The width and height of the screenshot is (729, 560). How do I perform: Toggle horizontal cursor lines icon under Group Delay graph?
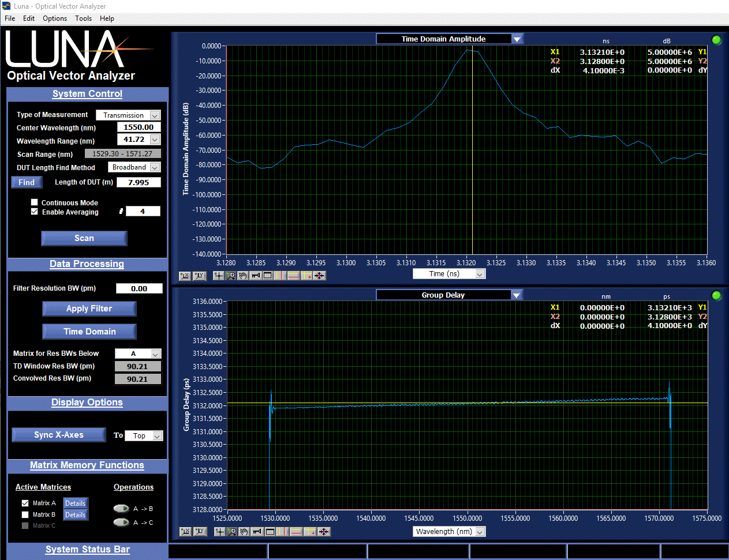296,532
